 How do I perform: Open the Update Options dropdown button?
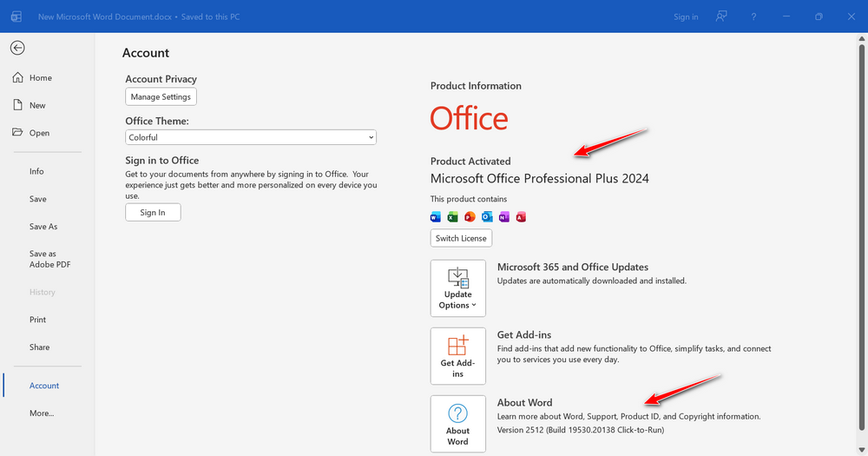pos(457,288)
